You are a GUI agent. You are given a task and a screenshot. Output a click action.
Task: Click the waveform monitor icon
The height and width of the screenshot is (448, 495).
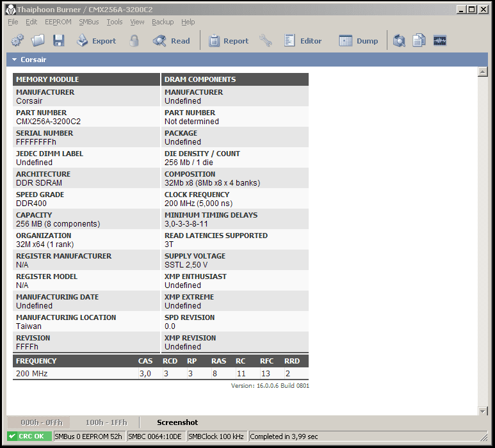(x=440, y=41)
